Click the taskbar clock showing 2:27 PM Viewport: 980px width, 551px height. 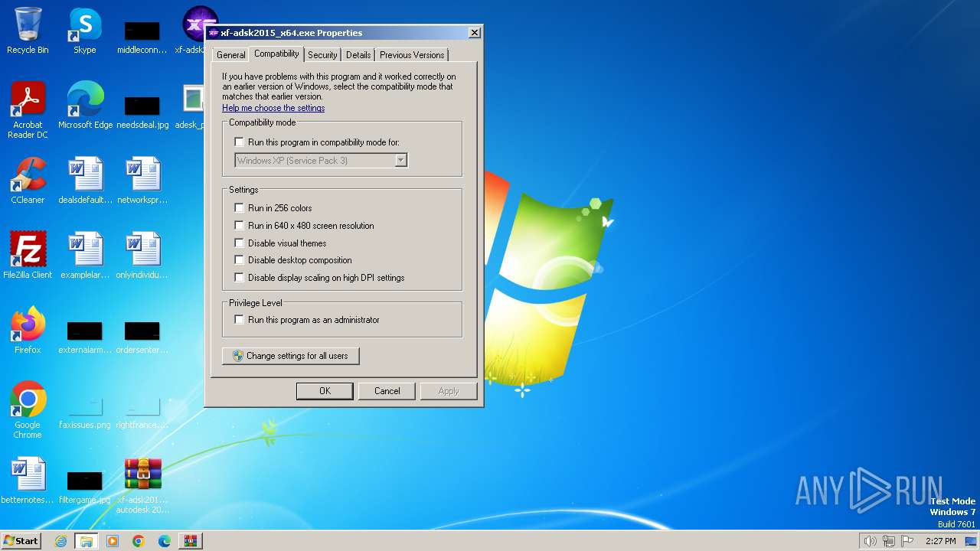pos(940,541)
